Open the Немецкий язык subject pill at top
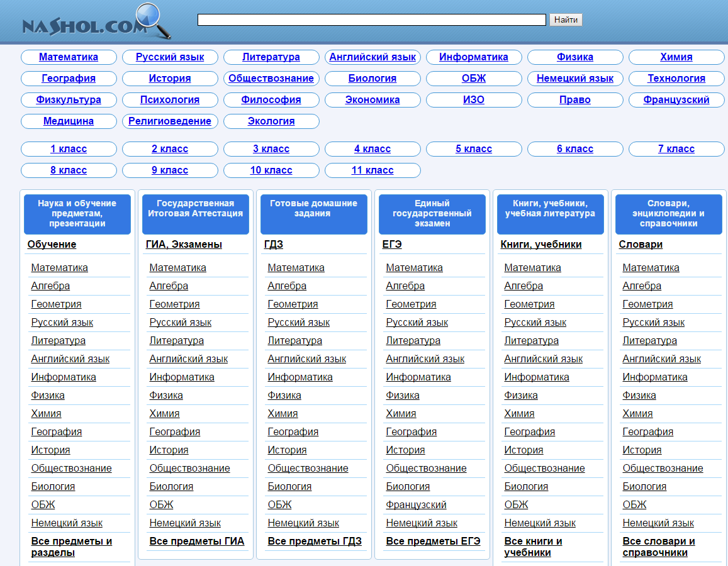728x566 pixels. (574, 79)
